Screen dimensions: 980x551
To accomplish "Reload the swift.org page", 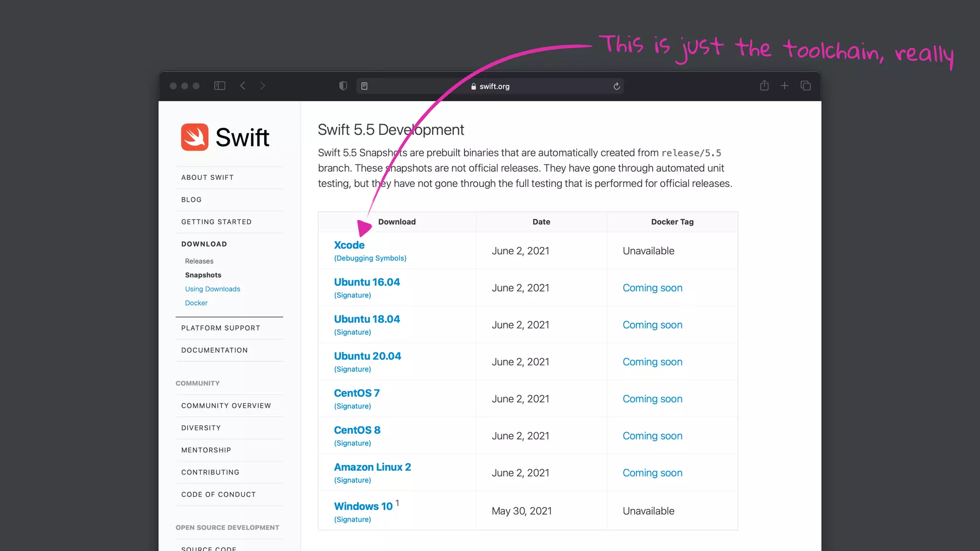I will (616, 86).
